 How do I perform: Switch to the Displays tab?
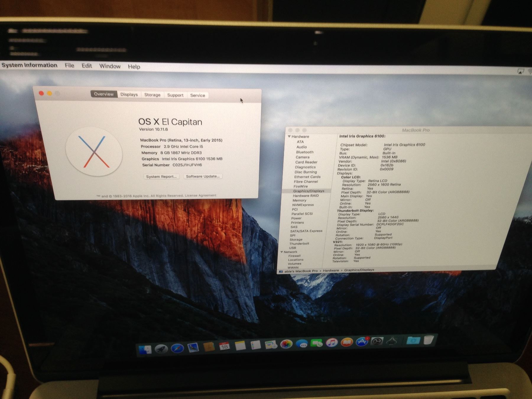pyautogui.click(x=129, y=95)
